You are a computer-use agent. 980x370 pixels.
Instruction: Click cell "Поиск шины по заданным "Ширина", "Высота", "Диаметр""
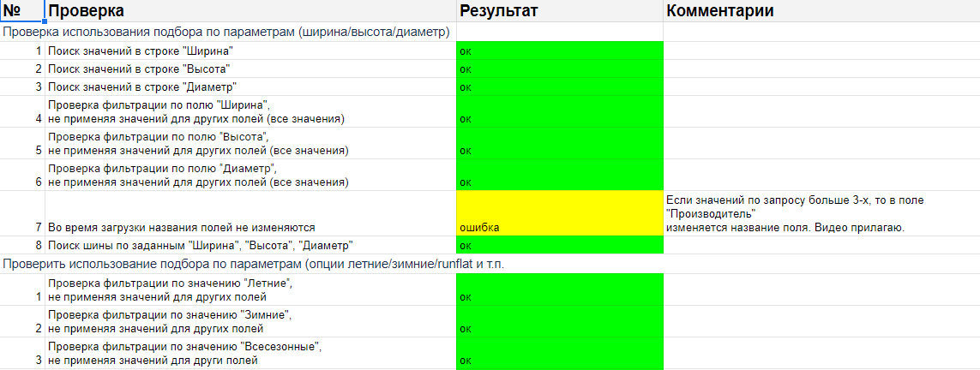click(x=250, y=245)
